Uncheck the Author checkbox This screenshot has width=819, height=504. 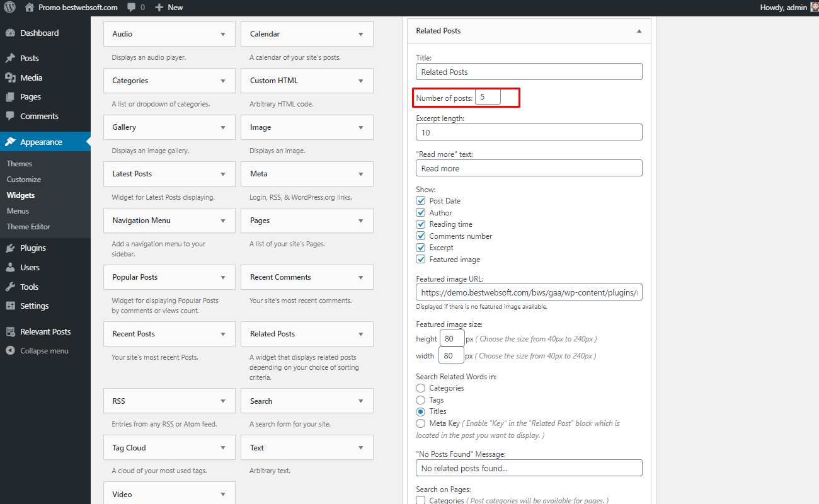pyautogui.click(x=421, y=212)
